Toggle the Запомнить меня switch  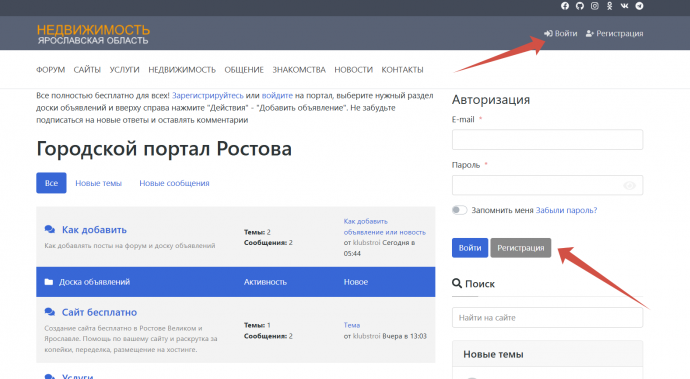pyautogui.click(x=459, y=210)
